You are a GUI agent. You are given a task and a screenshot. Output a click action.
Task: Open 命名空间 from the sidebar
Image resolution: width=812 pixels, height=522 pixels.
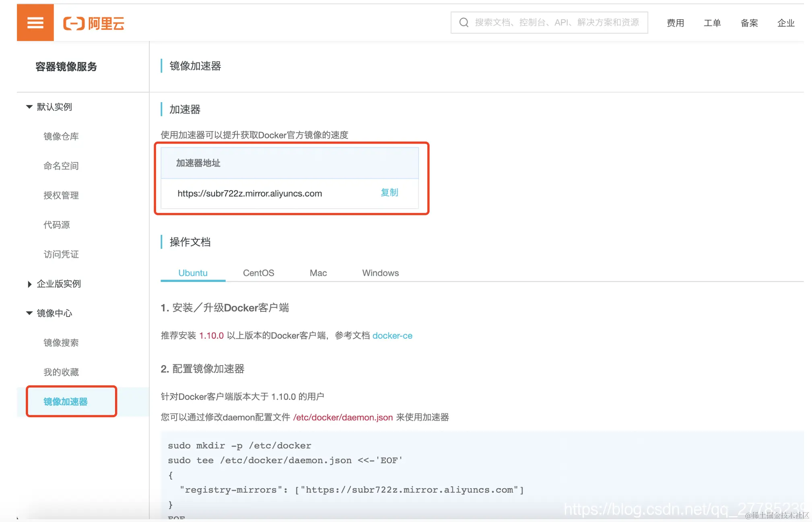(x=61, y=165)
